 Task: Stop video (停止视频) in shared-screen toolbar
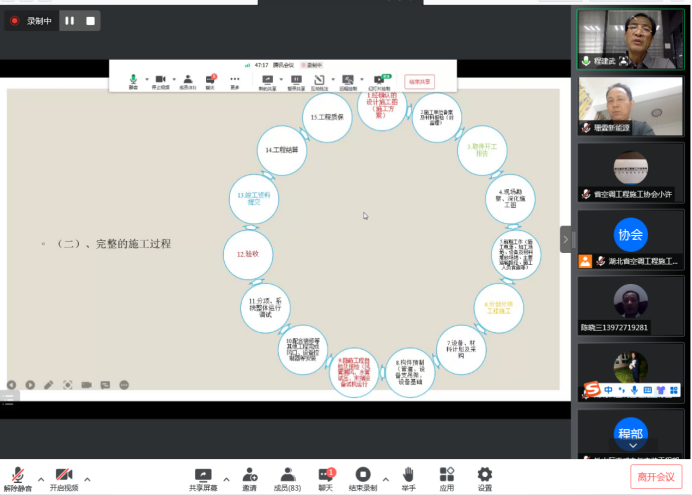[x=161, y=82]
